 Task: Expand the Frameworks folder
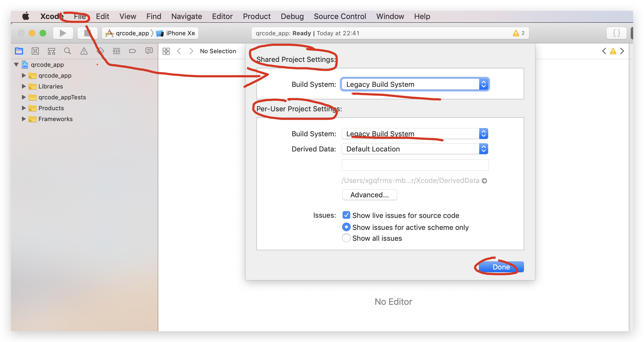[x=24, y=119]
